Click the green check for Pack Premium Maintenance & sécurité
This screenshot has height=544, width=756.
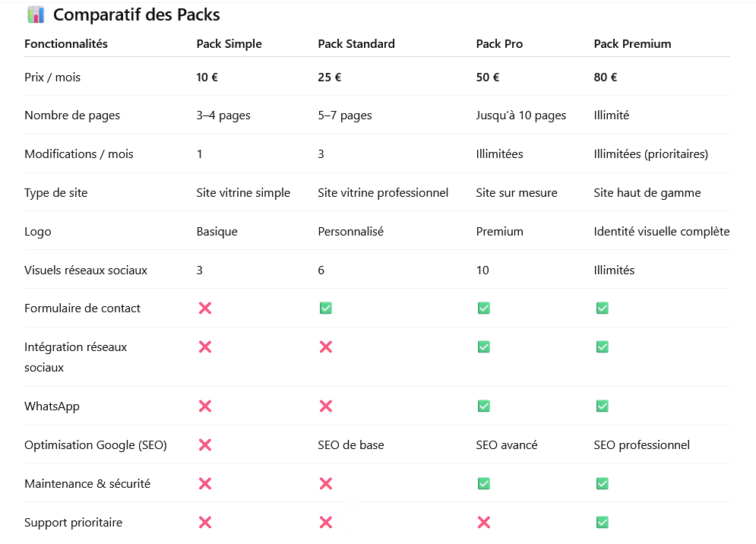point(602,483)
